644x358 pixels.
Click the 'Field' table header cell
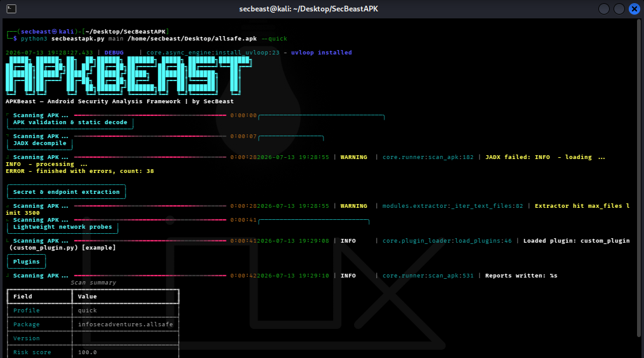coord(40,297)
